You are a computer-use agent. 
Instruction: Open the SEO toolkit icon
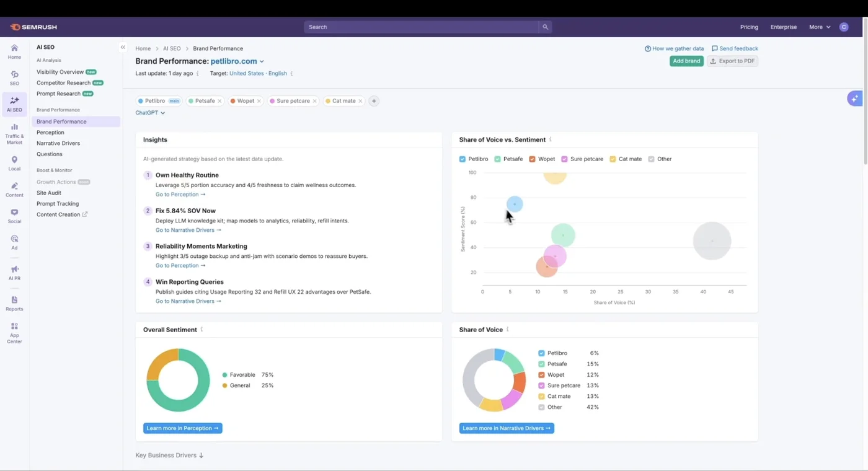click(x=14, y=74)
